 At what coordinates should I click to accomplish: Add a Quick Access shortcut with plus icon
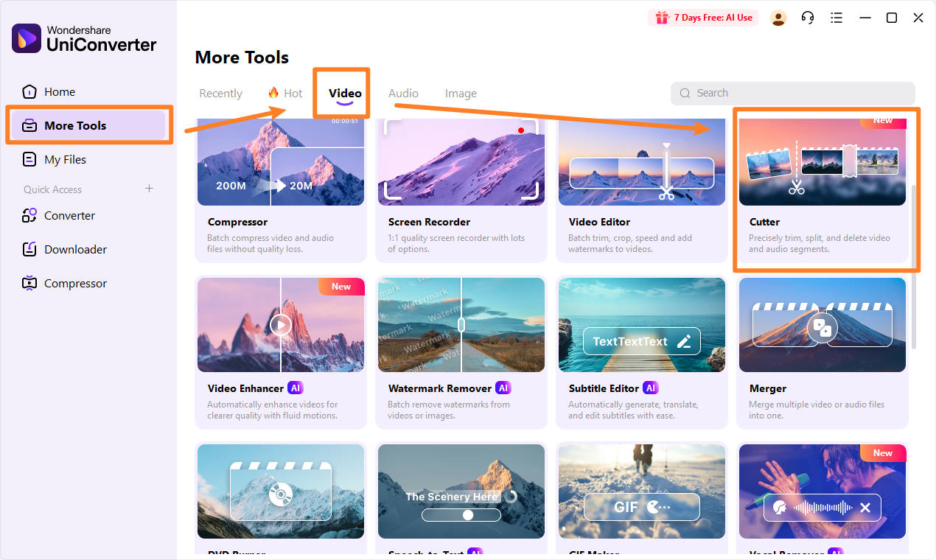(150, 189)
